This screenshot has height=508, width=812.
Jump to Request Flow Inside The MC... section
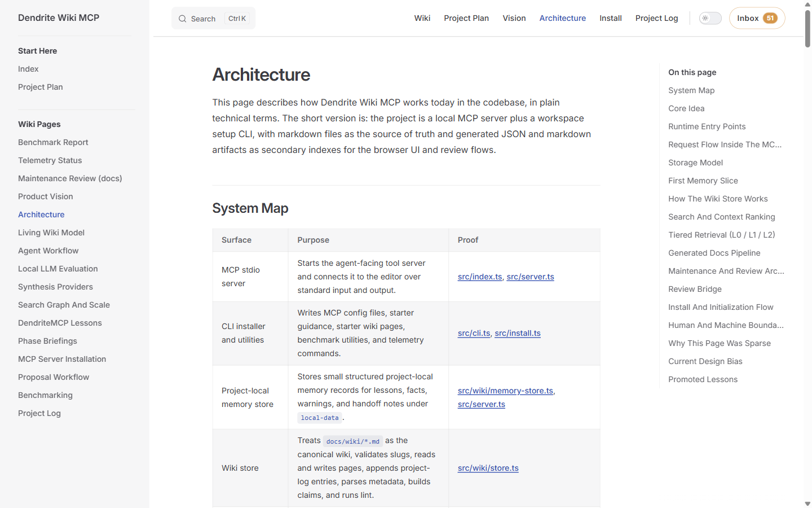click(725, 144)
